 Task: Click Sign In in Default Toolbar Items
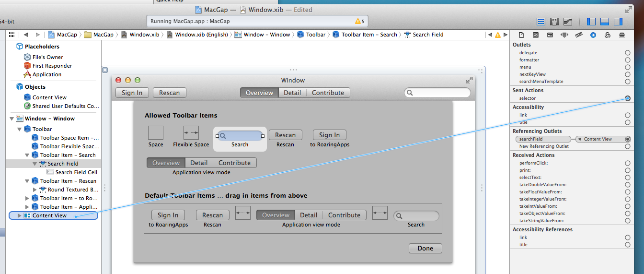tap(168, 215)
